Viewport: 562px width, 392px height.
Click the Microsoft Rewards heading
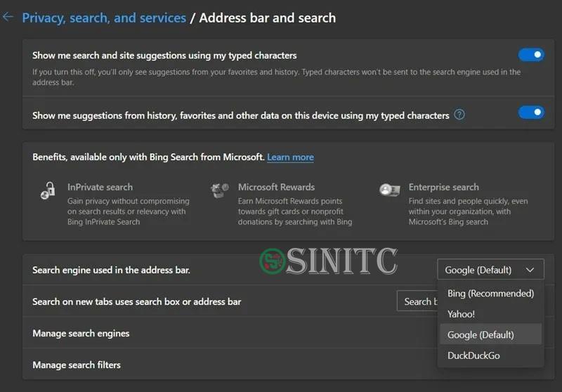pos(276,187)
